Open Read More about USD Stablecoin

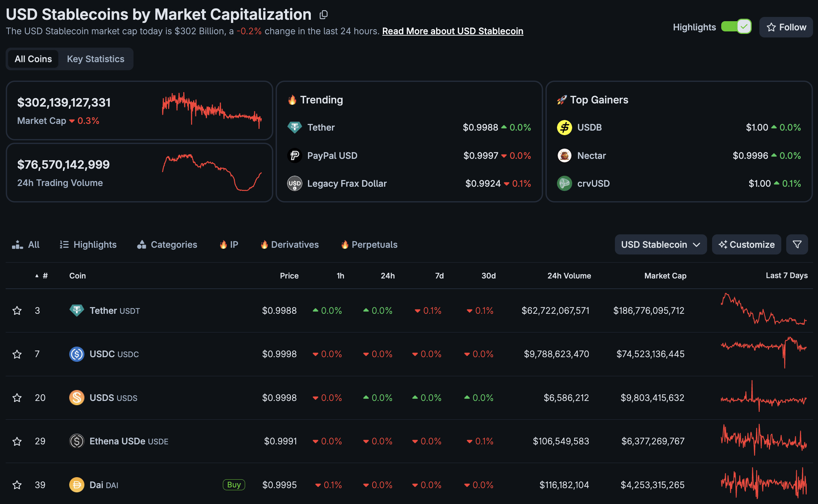(452, 31)
